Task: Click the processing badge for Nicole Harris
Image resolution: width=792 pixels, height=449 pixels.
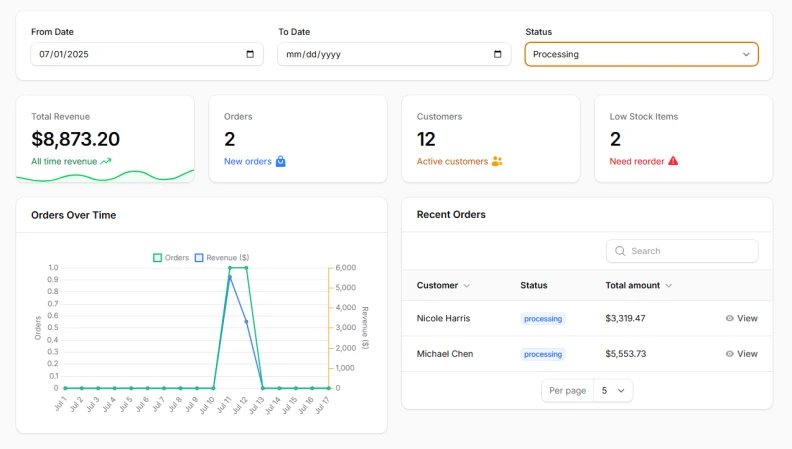Action: click(x=543, y=319)
